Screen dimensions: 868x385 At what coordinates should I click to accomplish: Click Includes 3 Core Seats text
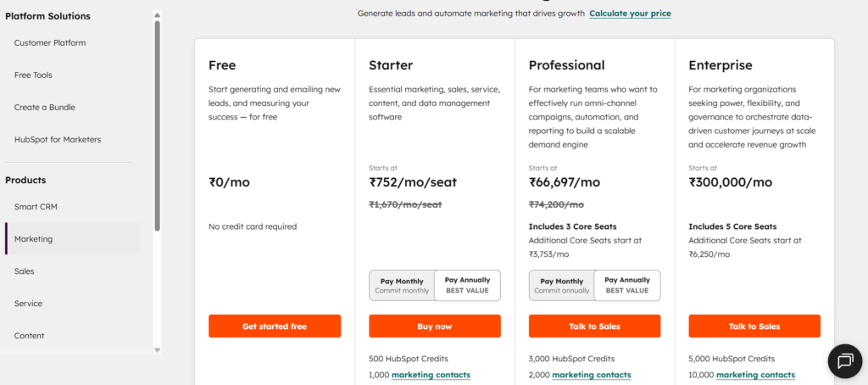572,226
